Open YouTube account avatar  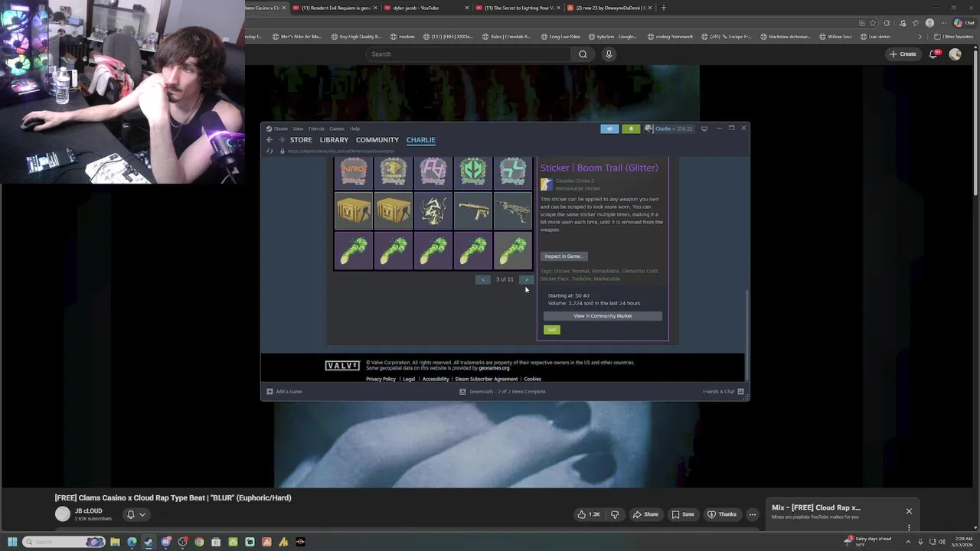tap(955, 54)
